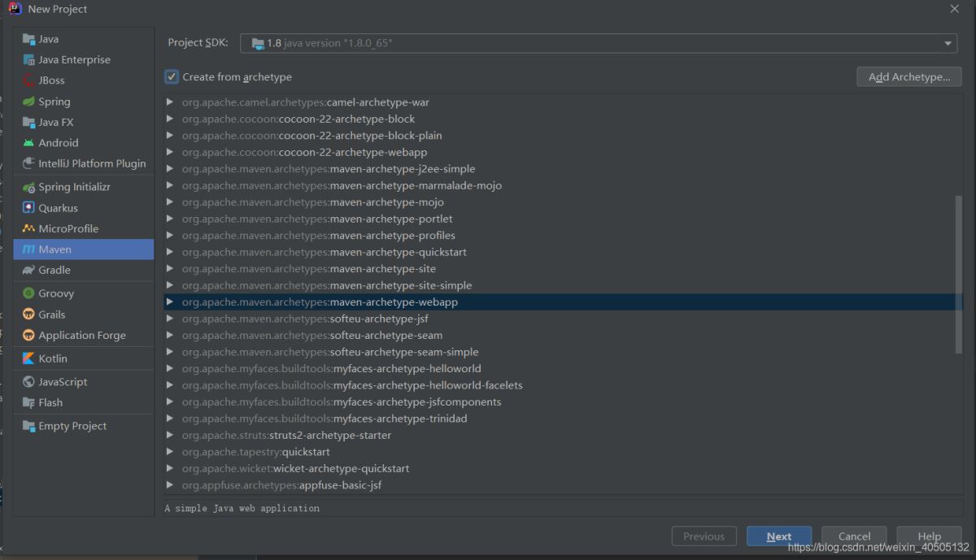Click the Spring leaf icon

tap(28, 102)
